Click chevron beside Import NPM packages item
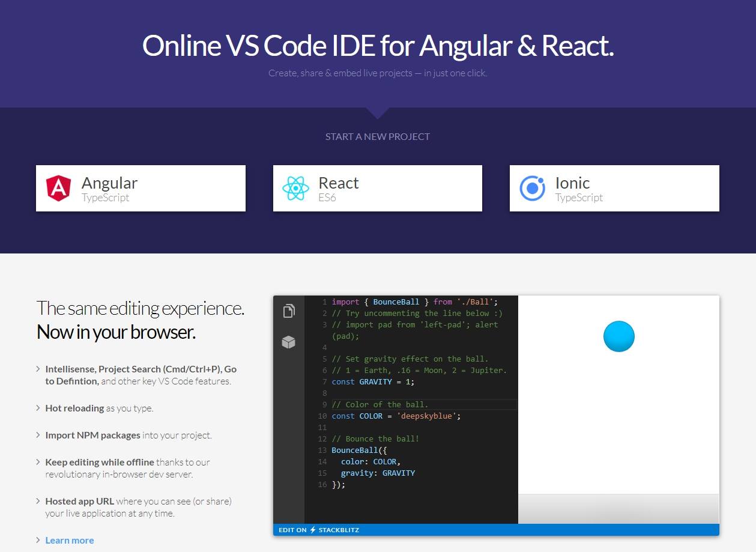This screenshot has height=552, width=756. pos(38,435)
